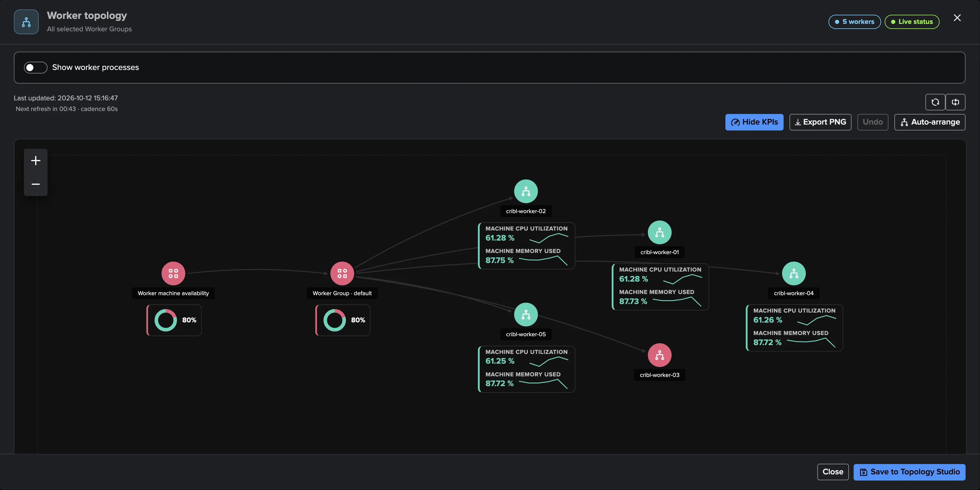Viewport: 980px width, 490px height.
Task: Export the topology as PNG
Action: [820, 122]
